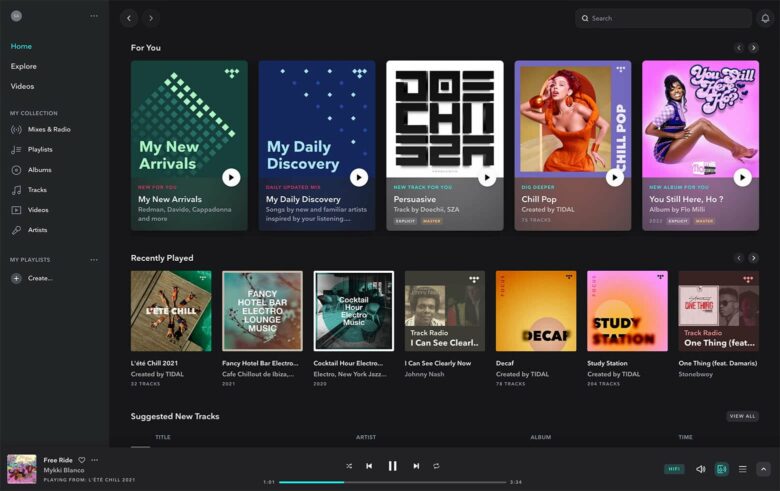The image size is (780, 491).
Task: Click the TIME column header
Action: point(685,437)
